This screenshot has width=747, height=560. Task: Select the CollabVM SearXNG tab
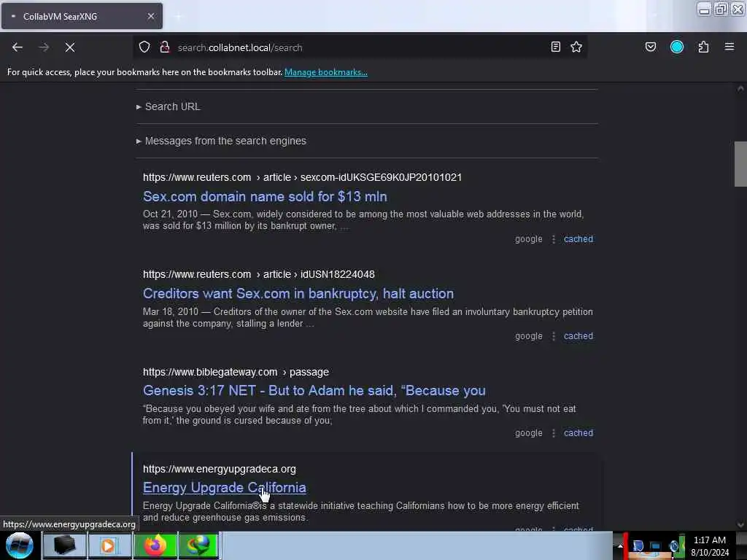coord(82,16)
